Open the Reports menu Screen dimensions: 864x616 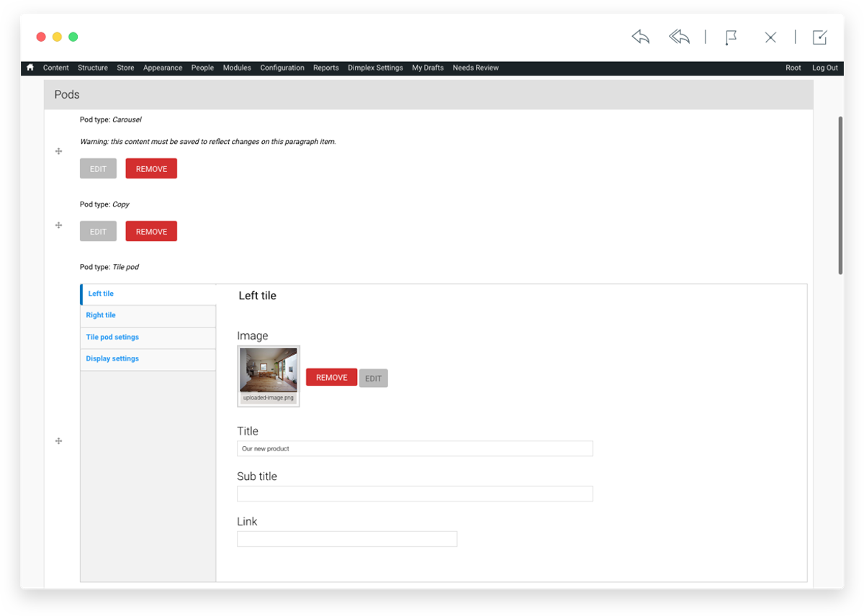[326, 68]
